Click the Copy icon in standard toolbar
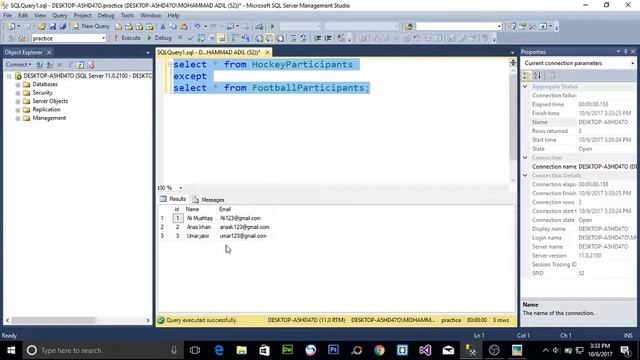 coord(173,27)
